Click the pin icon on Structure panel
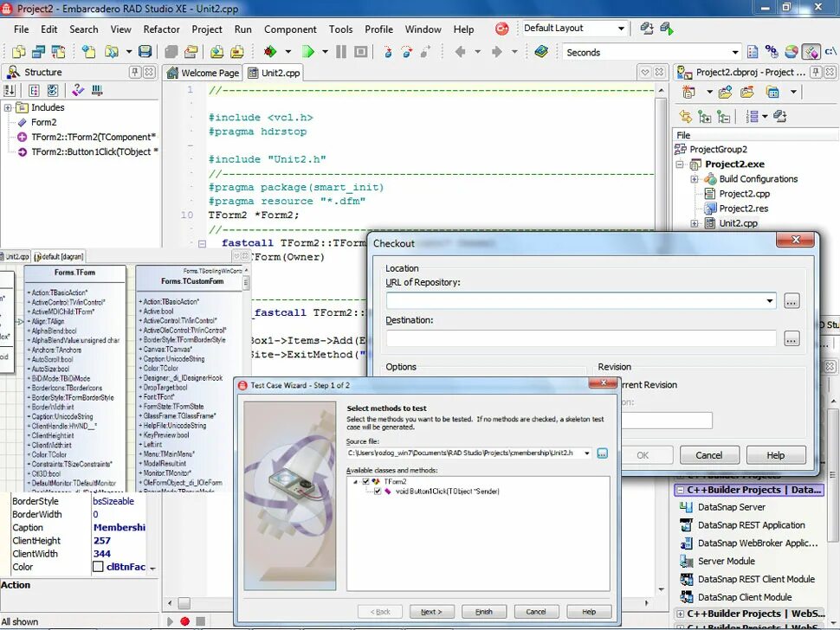Viewport: 840px width, 630px height. click(135, 72)
